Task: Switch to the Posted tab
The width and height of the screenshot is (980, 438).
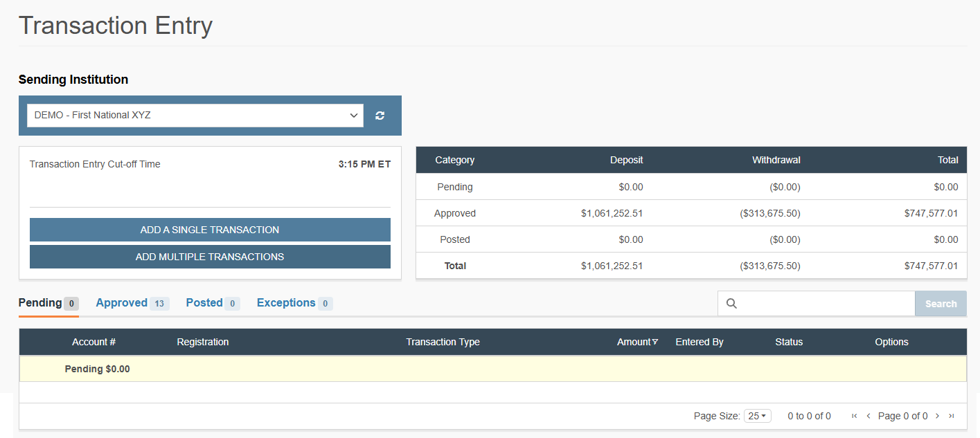Action: point(213,303)
